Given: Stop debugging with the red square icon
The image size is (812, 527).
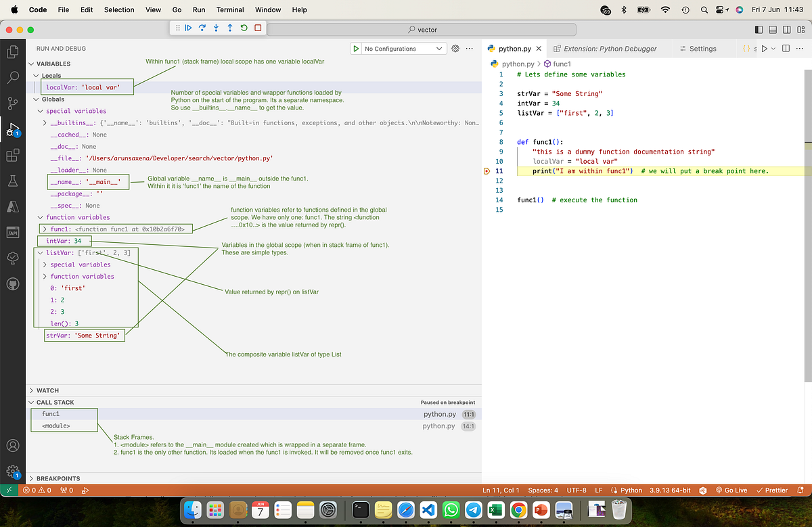Looking at the screenshot, I should coord(258,28).
